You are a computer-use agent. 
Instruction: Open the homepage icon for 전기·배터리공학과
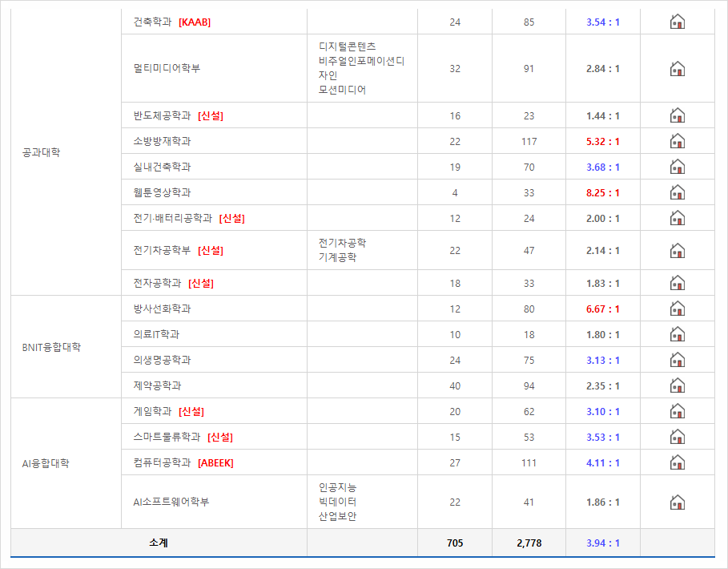[x=678, y=218]
